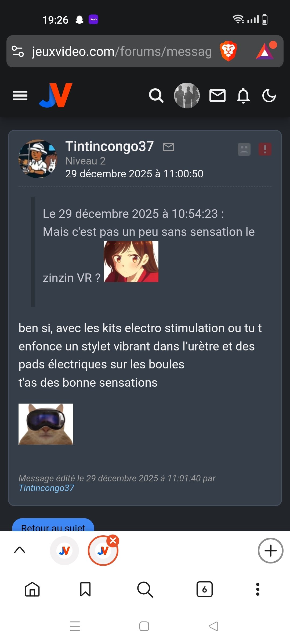Open the site search magnifier icon

coord(156,96)
